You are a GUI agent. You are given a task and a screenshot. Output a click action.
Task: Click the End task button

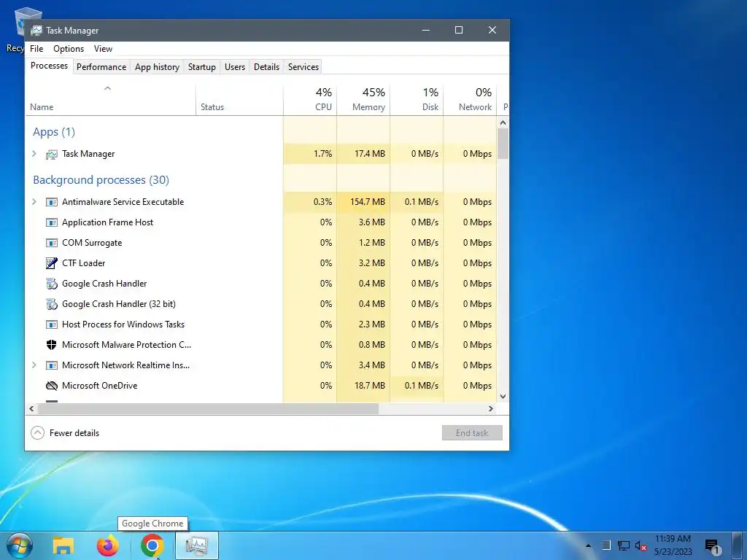click(x=472, y=433)
